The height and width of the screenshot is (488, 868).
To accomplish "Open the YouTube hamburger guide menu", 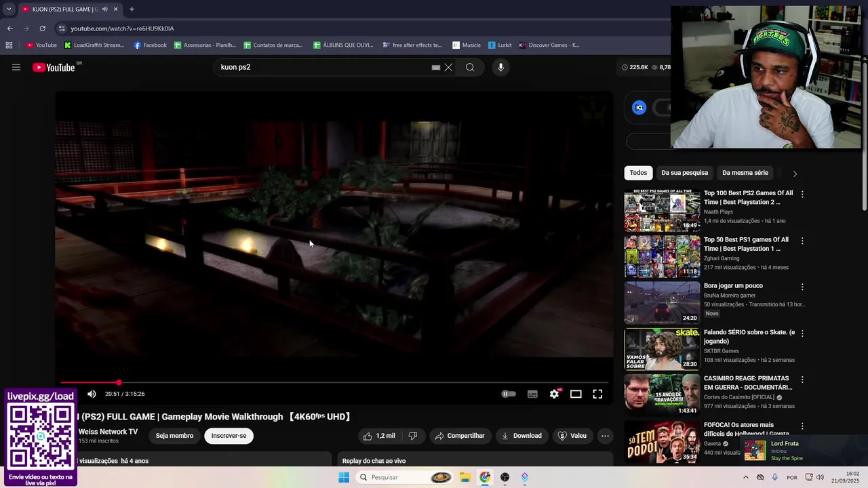I will click(x=16, y=67).
